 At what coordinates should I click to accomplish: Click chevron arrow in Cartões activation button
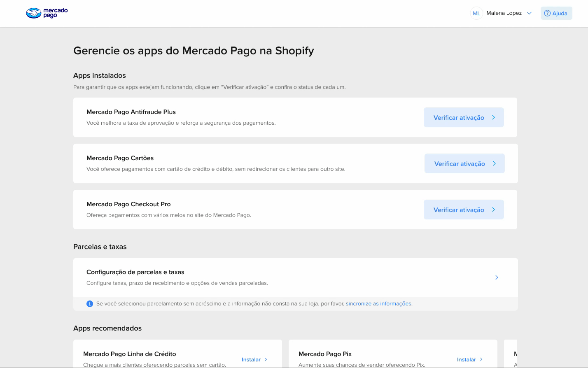tap(495, 164)
